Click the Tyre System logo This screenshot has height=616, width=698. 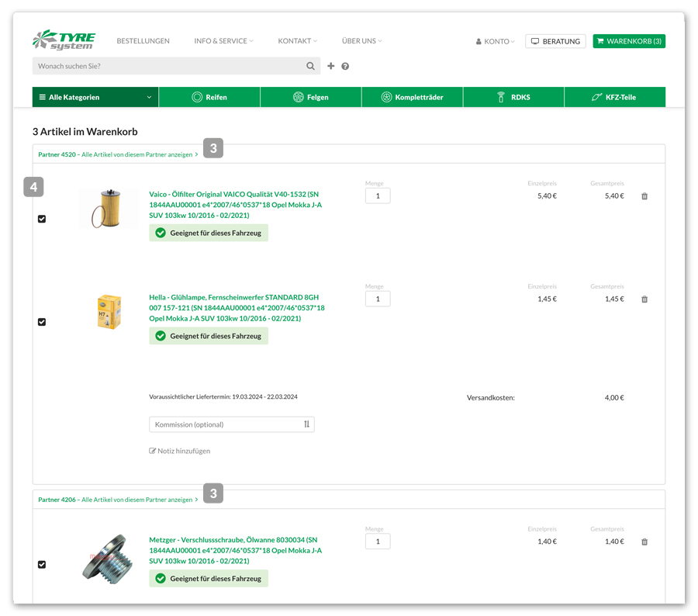click(64, 40)
